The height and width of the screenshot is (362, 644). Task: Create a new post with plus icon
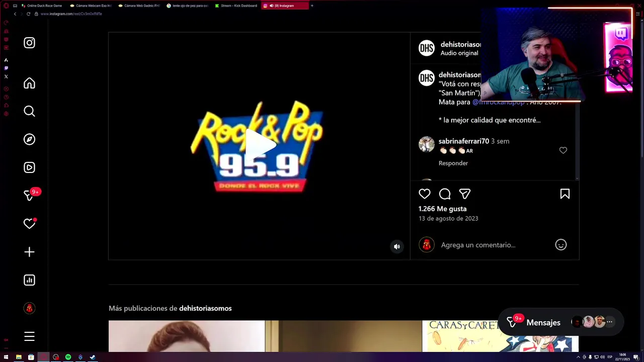29,252
